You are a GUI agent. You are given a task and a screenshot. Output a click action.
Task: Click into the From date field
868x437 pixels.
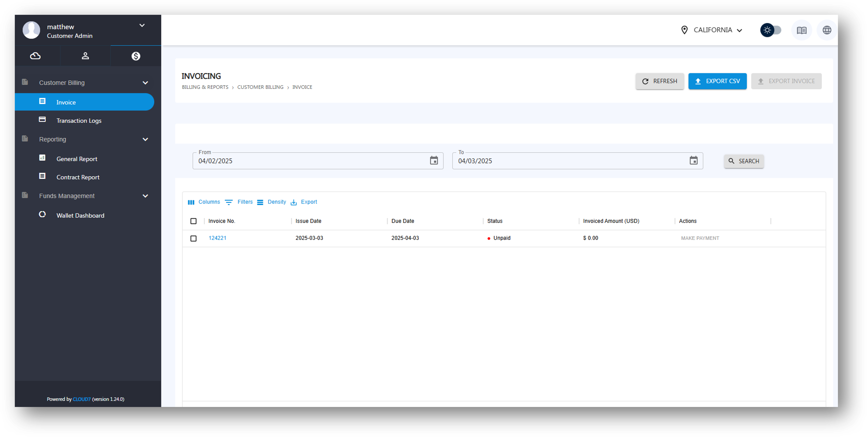pyautogui.click(x=303, y=161)
